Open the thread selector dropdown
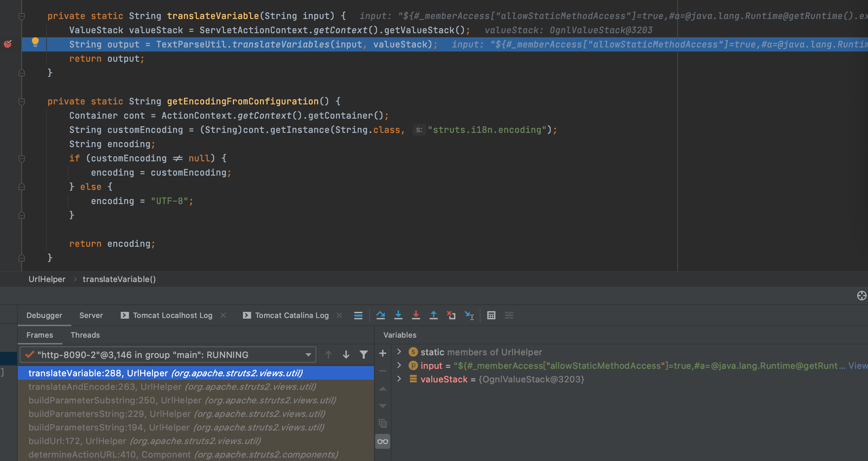Screen dimensions: 868x461 point(168,355)
